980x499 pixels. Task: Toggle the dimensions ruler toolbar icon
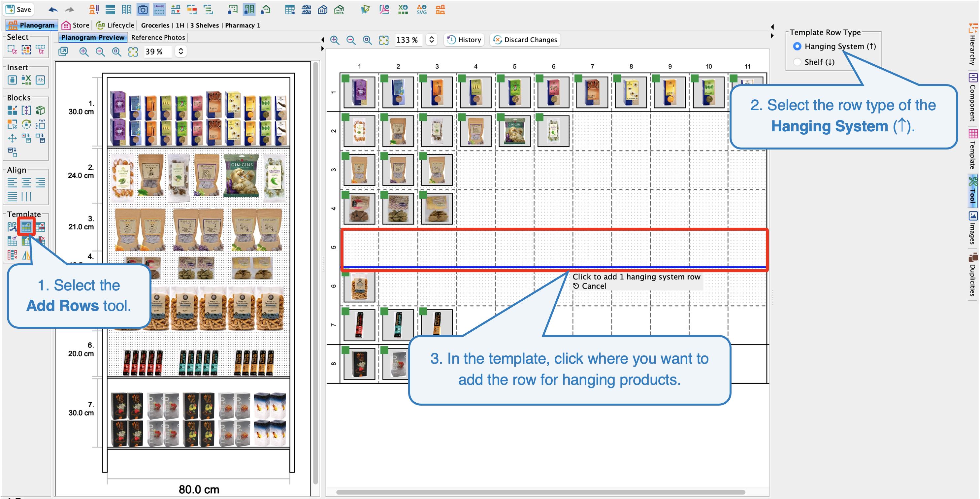[x=159, y=10]
